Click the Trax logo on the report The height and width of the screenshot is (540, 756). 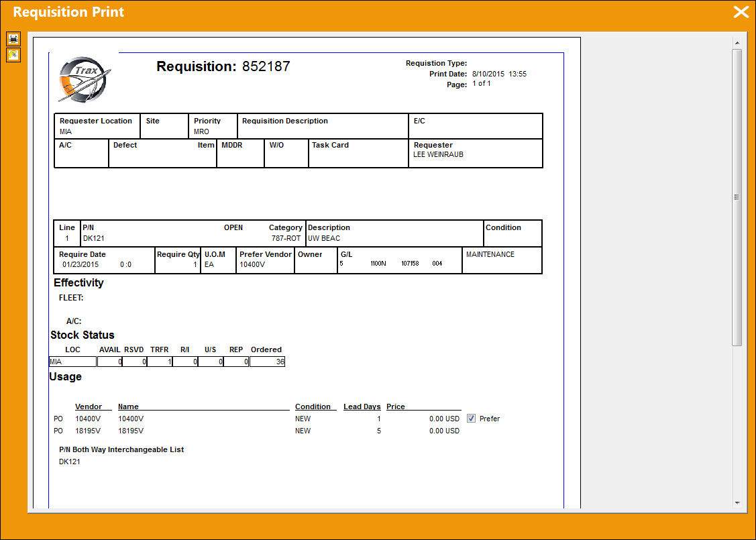tap(85, 79)
